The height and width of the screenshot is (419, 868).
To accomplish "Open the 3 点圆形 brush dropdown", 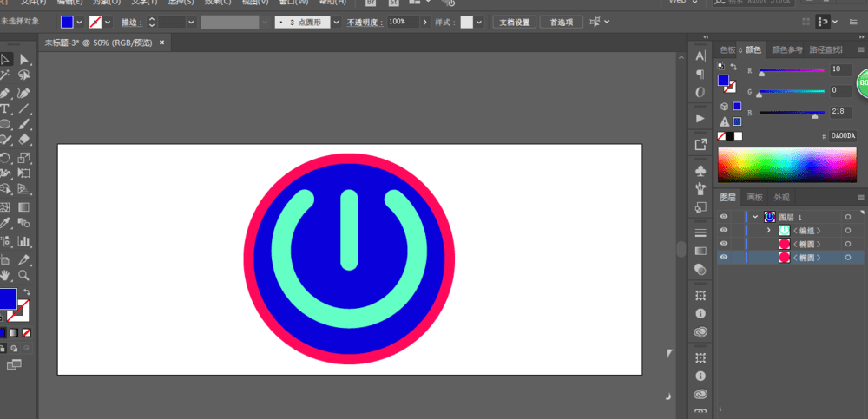I will tap(336, 23).
